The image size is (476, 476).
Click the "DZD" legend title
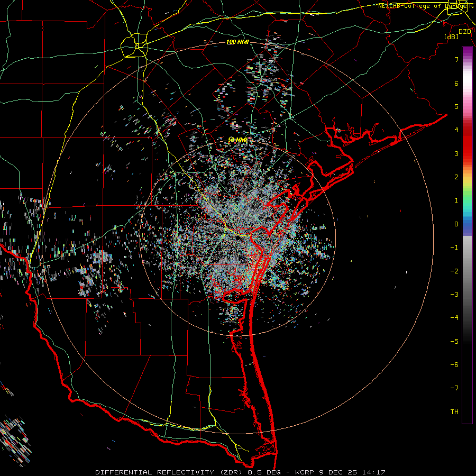[x=465, y=32]
